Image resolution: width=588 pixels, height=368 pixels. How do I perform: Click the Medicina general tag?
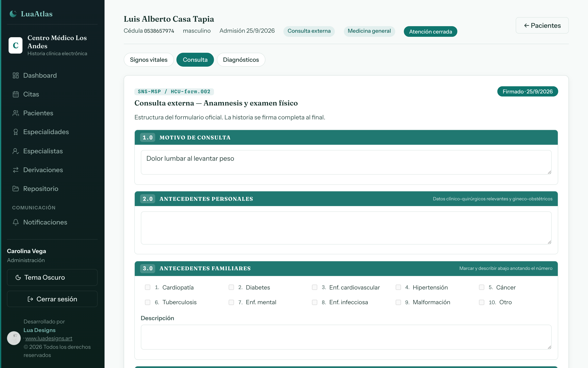click(x=369, y=31)
